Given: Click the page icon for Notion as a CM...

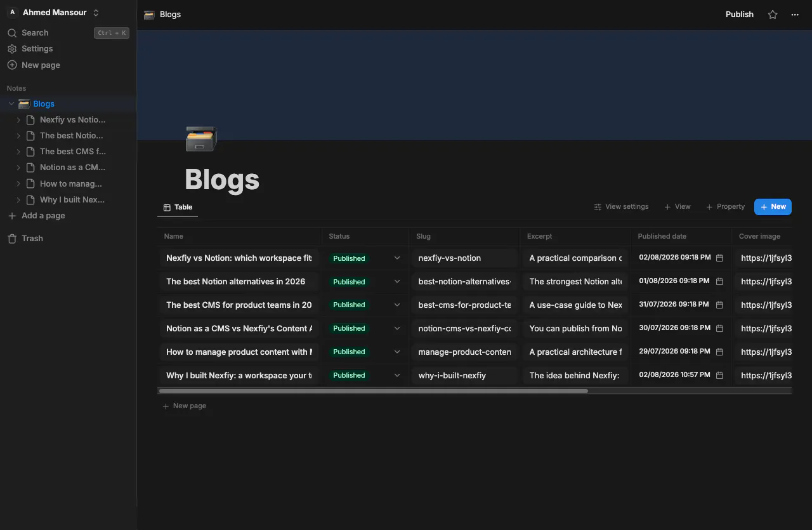Looking at the screenshot, I should (30, 168).
